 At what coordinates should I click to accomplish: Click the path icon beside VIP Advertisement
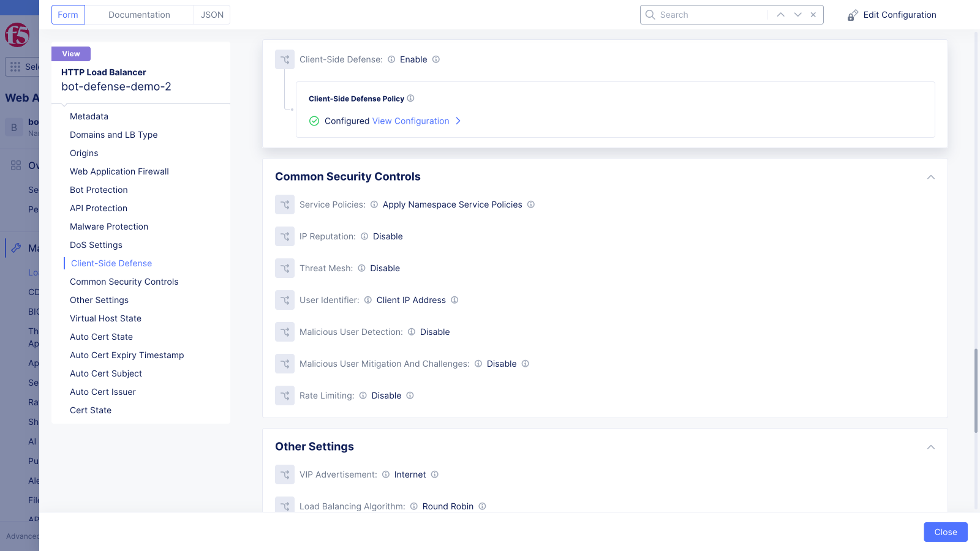(x=284, y=474)
